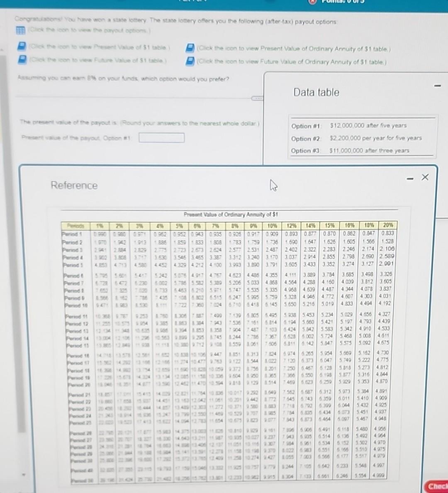
Task: Switch to the Reference panel
Action: tap(74, 185)
